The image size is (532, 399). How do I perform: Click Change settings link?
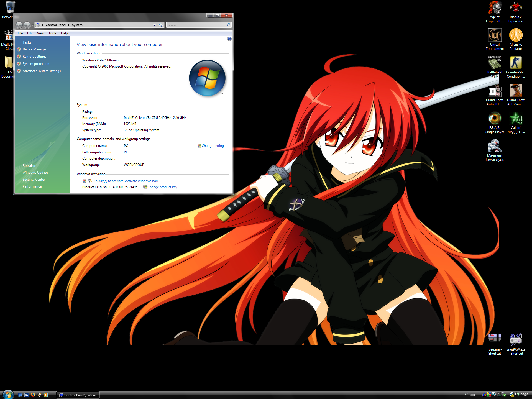(x=213, y=146)
